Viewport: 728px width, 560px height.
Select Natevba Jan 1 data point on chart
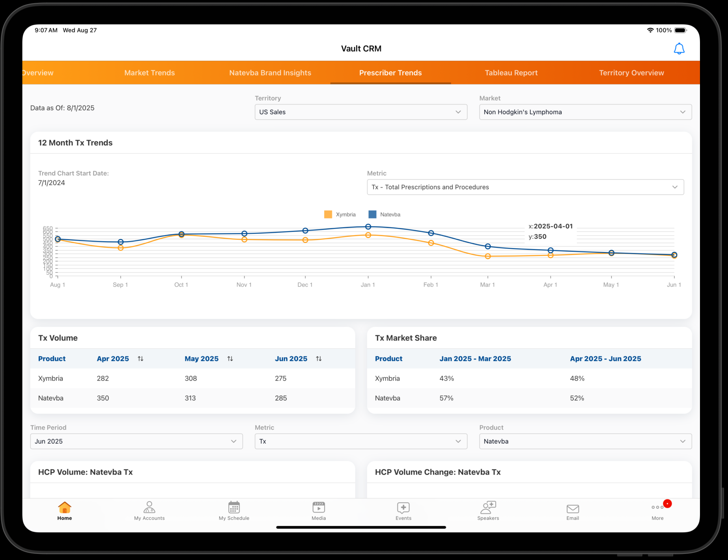click(x=368, y=227)
